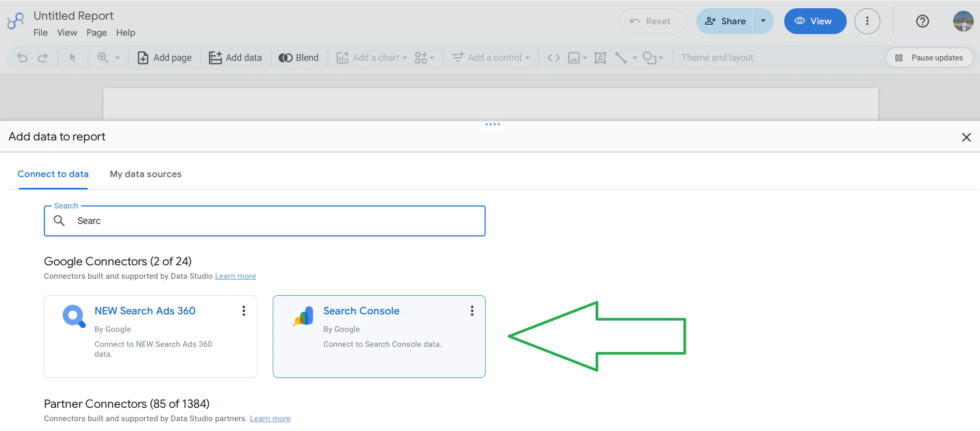Click Blend data button

[x=299, y=58]
